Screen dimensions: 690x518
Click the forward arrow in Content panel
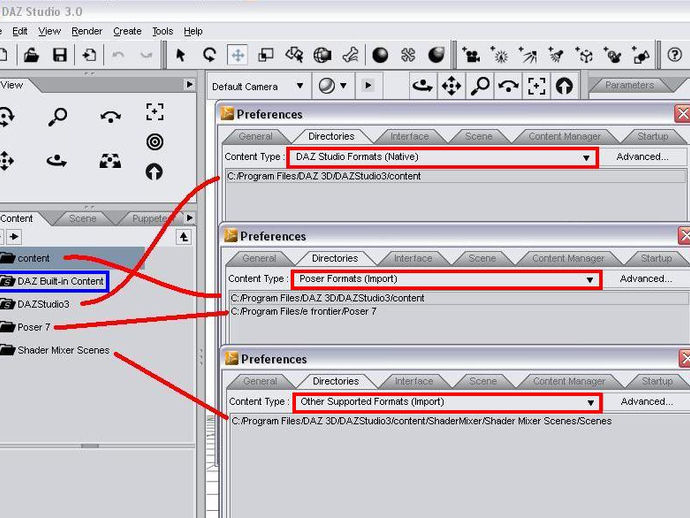tap(14, 237)
